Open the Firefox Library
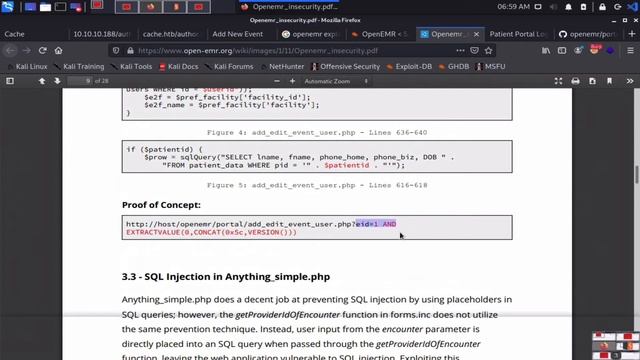 pyautogui.click(x=546, y=51)
